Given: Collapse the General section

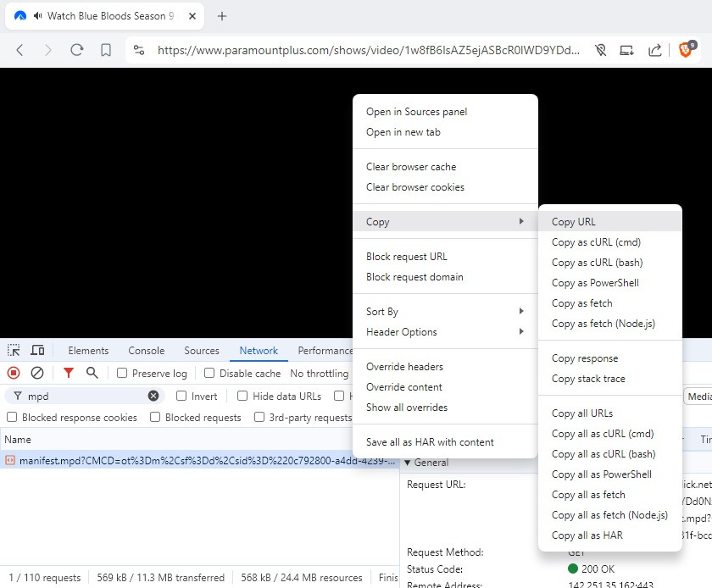Looking at the screenshot, I should coord(408,463).
